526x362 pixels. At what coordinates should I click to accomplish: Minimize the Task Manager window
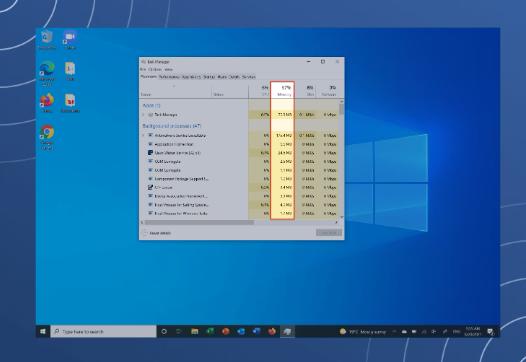pyautogui.click(x=309, y=62)
